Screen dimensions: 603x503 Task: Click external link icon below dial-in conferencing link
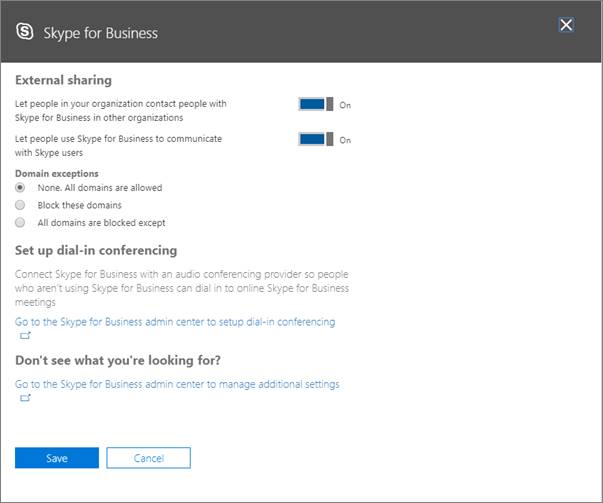pyautogui.click(x=25, y=336)
